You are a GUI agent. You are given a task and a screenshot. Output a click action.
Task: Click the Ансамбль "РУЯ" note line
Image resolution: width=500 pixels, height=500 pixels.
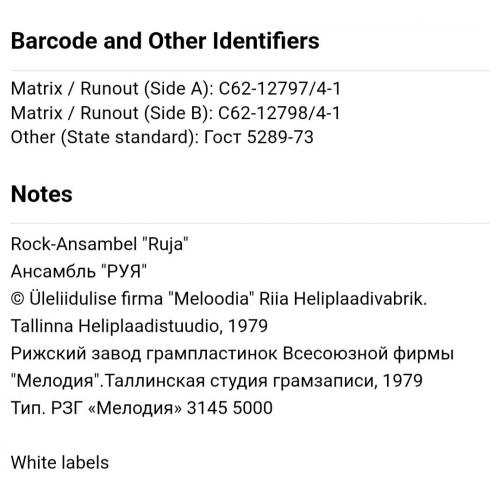(79, 271)
